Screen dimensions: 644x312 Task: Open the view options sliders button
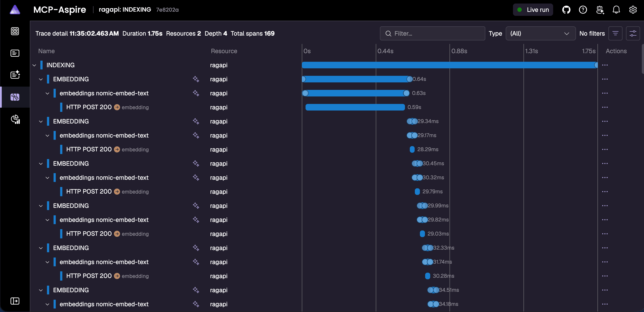[633, 34]
